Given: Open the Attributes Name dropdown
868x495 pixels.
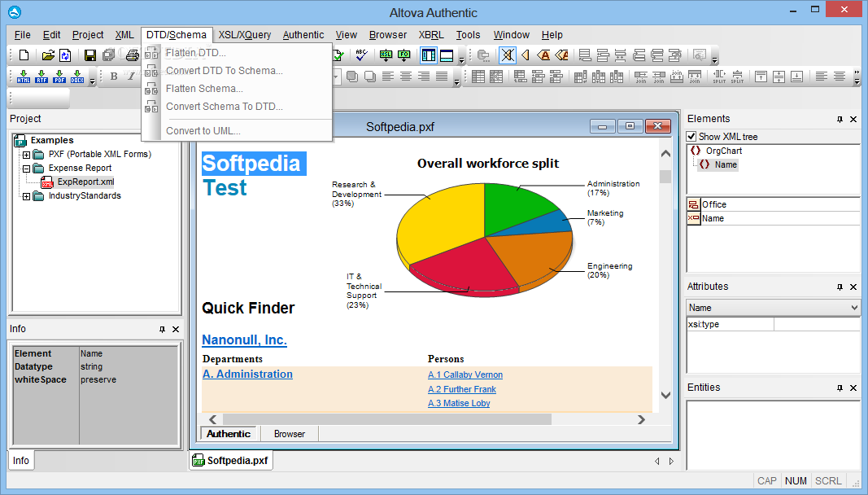Looking at the screenshot, I should [854, 308].
